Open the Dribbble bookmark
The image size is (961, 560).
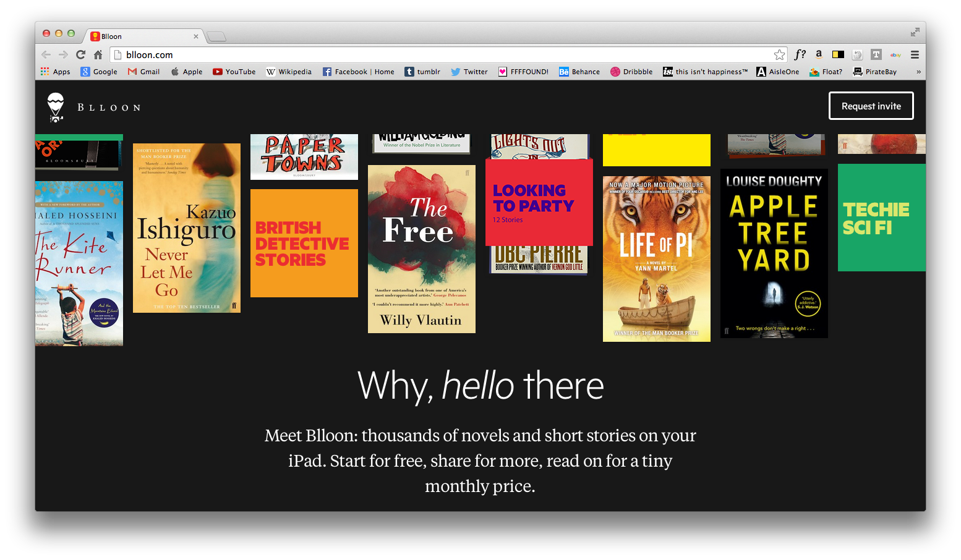631,72
